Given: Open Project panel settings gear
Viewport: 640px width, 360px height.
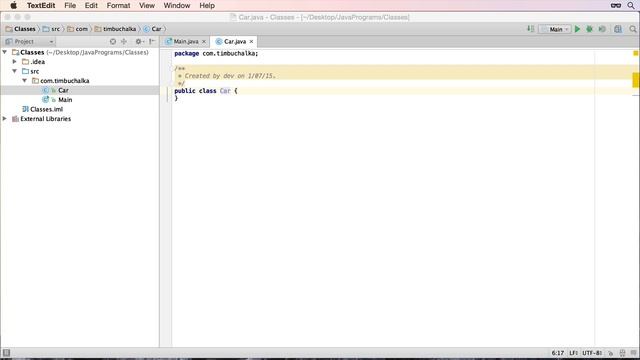Looking at the screenshot, I should pos(139,41).
